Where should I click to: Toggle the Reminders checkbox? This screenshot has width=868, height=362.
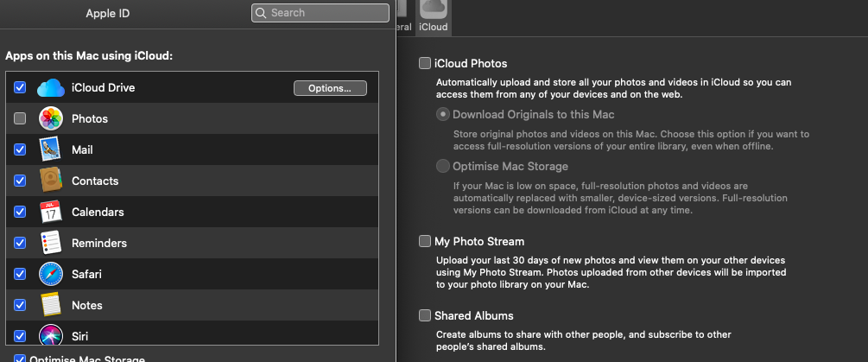[20, 243]
